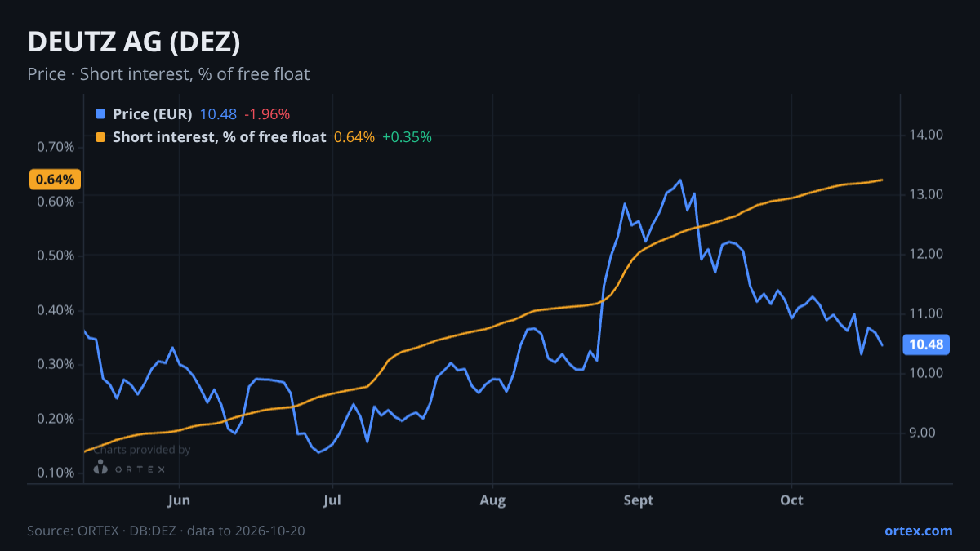
Task: Click the blue Price legend swatch
Action: click(100, 114)
